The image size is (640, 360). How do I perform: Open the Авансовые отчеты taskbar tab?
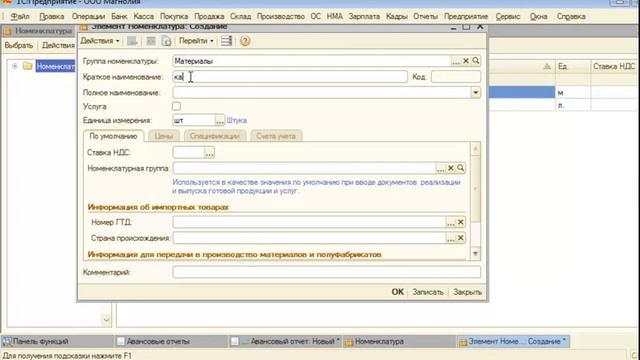pyautogui.click(x=171, y=341)
